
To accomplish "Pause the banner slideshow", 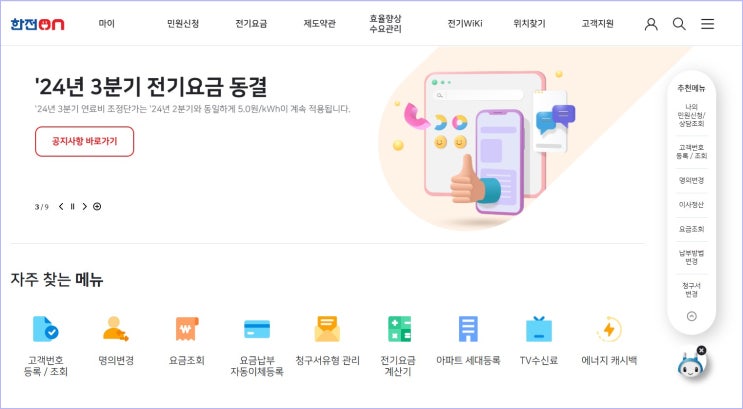I will click(72, 207).
